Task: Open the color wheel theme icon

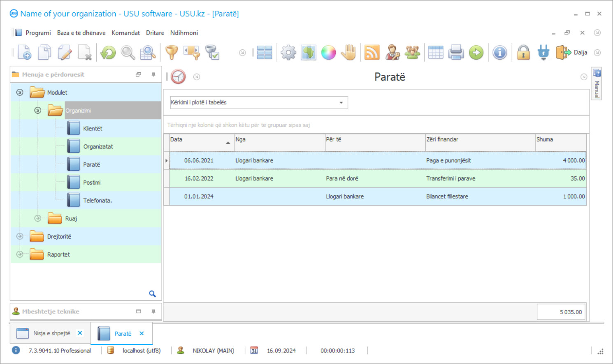Action: pos(328,53)
